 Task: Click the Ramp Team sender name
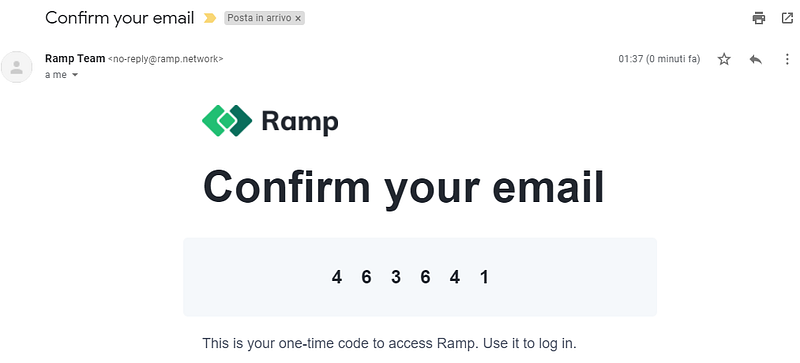coord(75,58)
